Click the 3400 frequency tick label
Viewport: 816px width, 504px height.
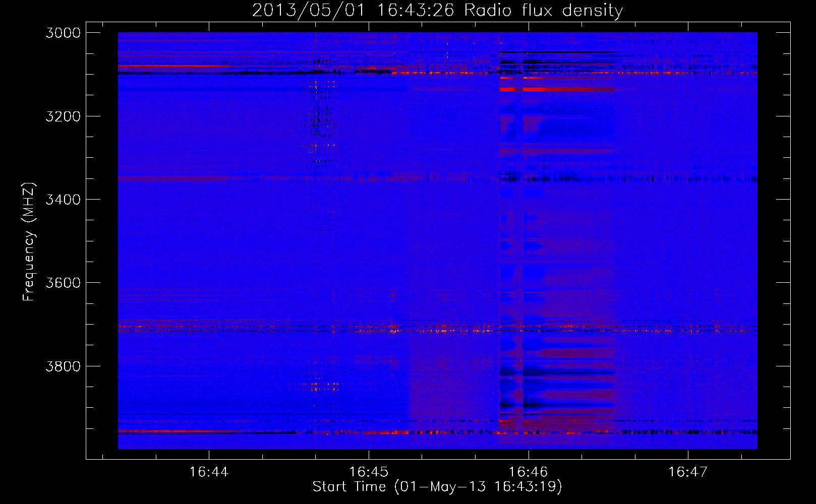point(63,200)
